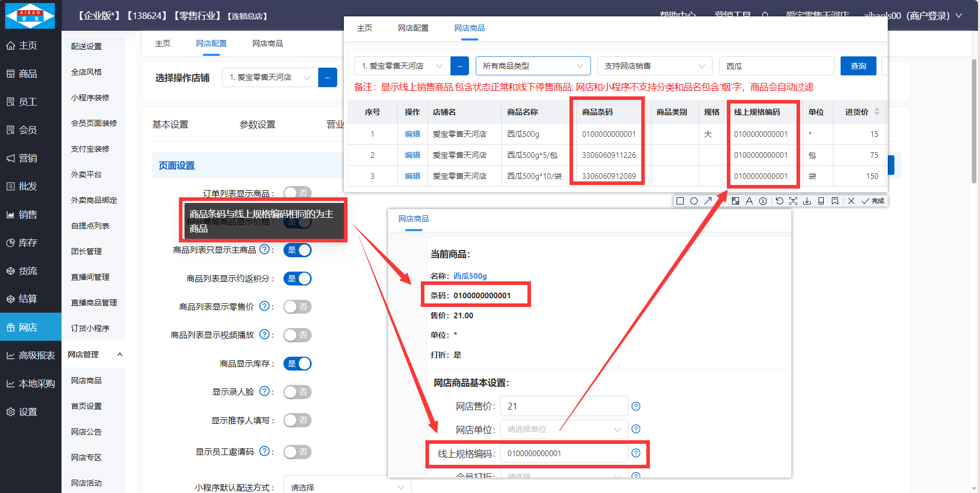The image size is (980, 493).
Task: Select the mosaic annotation tool
Action: click(x=736, y=201)
